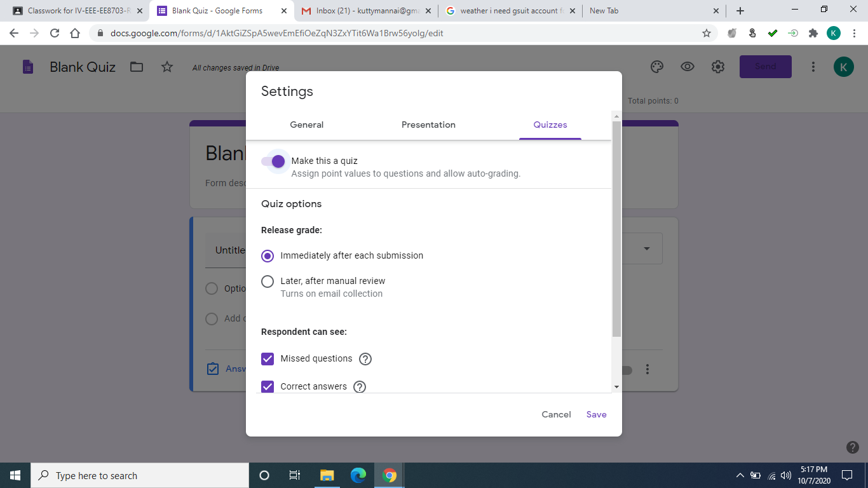This screenshot has height=488, width=868.
Task: Click the settings scrollbar down arrow
Action: click(616, 387)
